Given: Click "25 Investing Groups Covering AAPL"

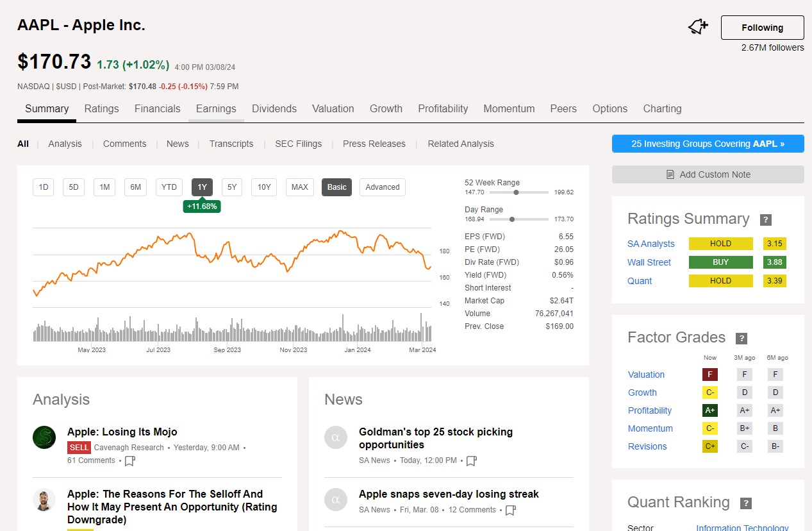Looking at the screenshot, I should point(708,144).
